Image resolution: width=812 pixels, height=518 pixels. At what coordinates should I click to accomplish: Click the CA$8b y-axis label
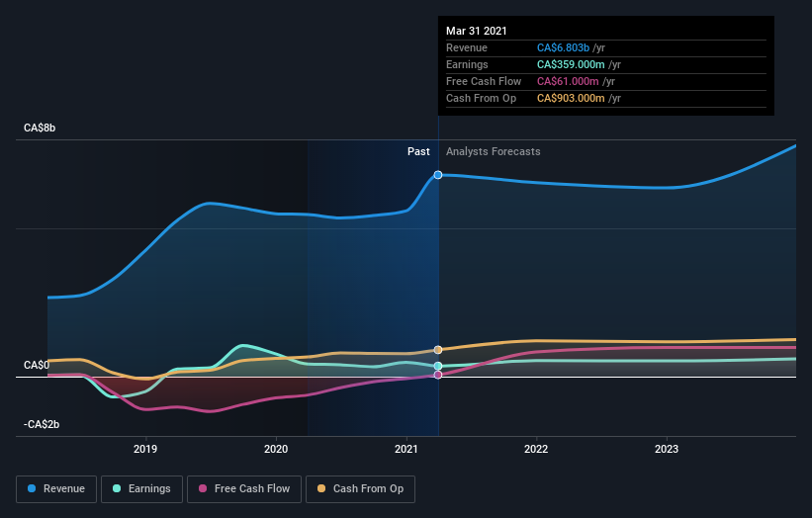pos(40,128)
